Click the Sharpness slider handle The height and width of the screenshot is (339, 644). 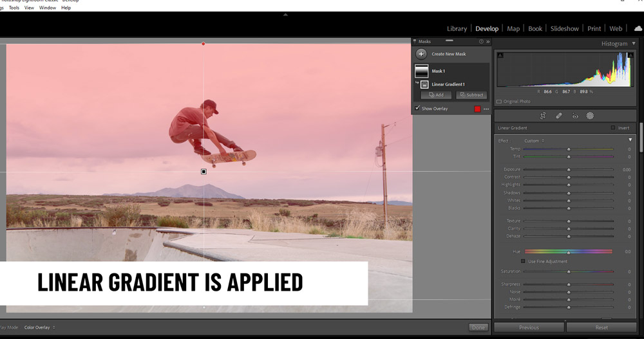[569, 284]
